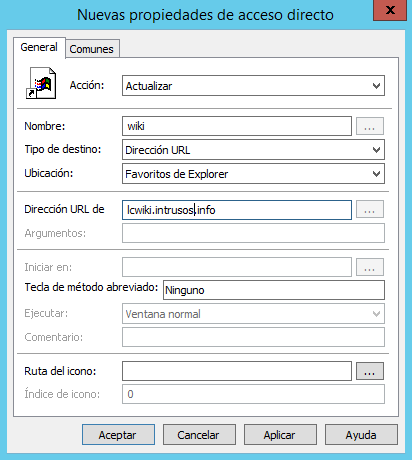412x460 pixels.
Task: Click the Cancelar button
Action: click(x=199, y=435)
